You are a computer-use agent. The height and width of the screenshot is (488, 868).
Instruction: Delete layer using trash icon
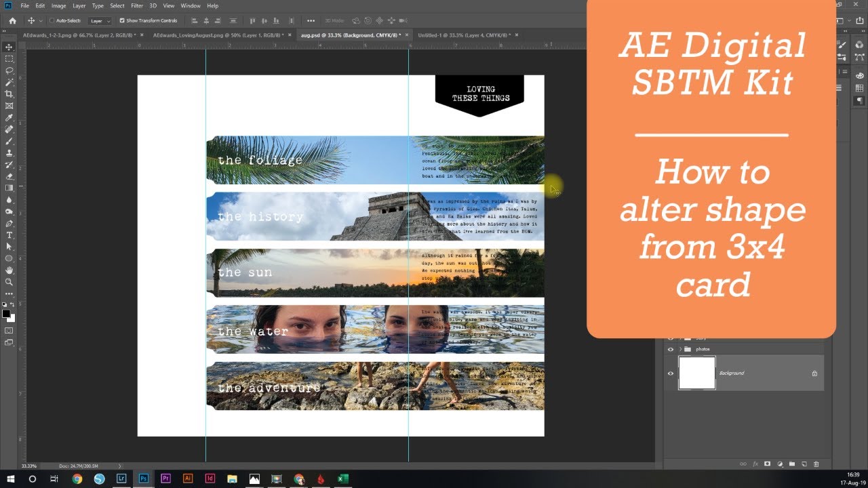816,464
